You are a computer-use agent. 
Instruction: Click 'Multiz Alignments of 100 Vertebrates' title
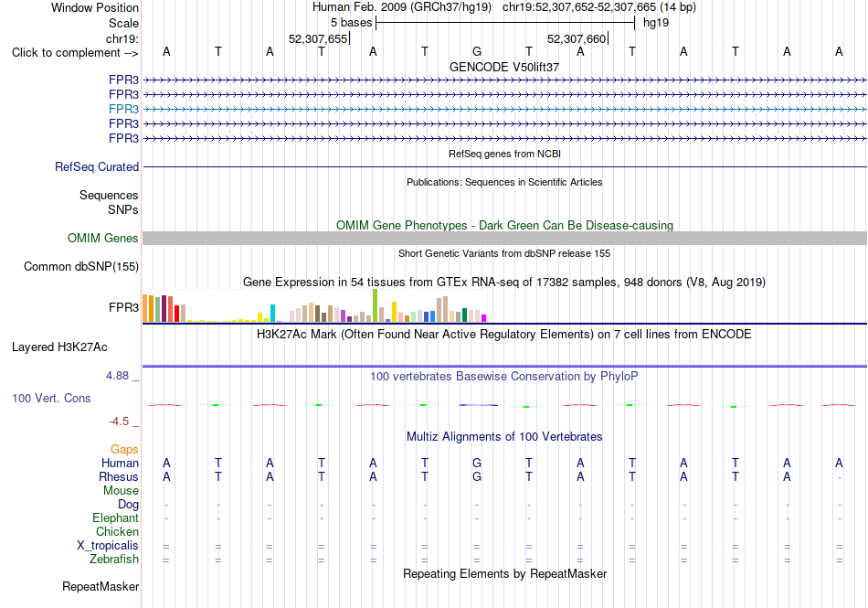pos(504,437)
